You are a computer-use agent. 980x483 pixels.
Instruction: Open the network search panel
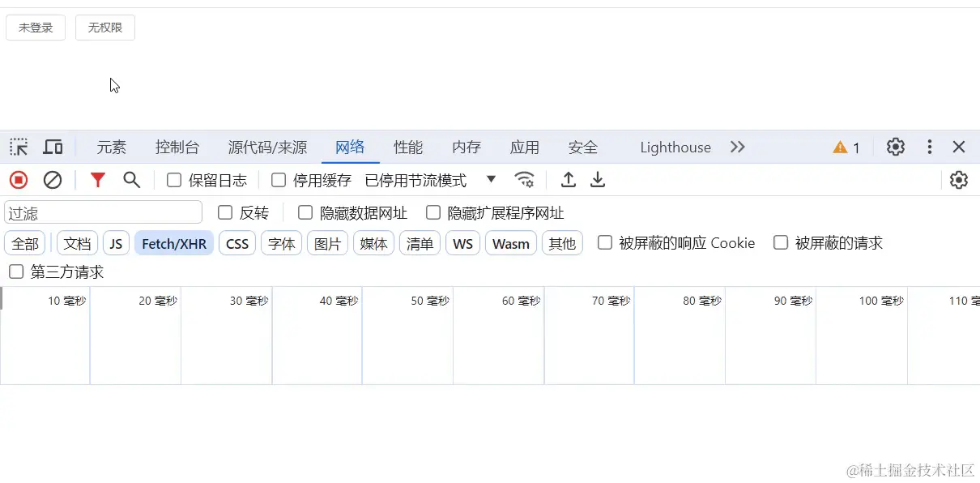click(x=131, y=180)
